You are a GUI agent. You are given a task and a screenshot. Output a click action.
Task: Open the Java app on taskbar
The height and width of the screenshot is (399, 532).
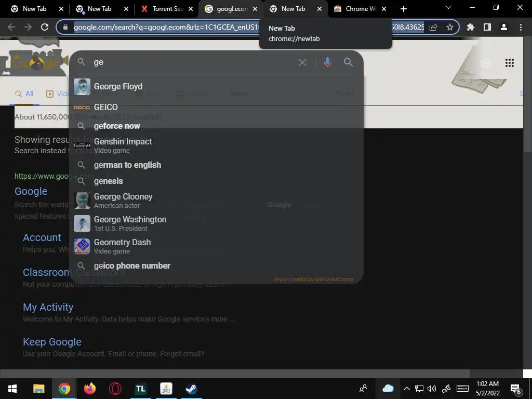pyautogui.click(x=166, y=389)
